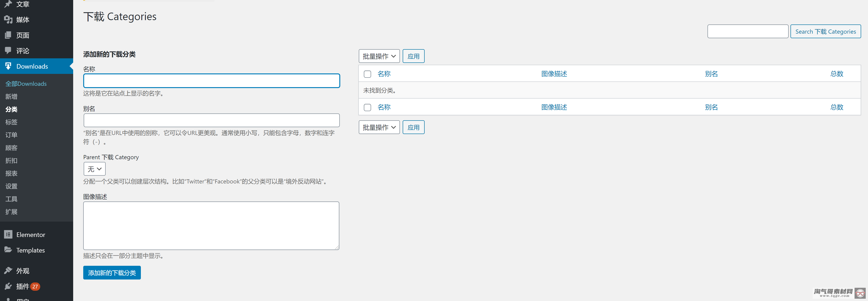Click the 添加新的下载分类 form heading
The width and height of the screenshot is (868, 301).
click(110, 54)
